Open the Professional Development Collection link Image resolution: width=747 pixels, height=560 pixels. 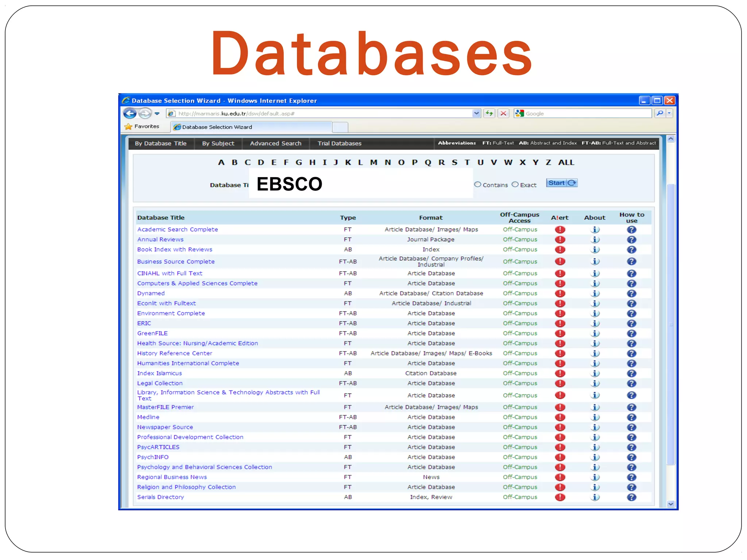pos(190,437)
